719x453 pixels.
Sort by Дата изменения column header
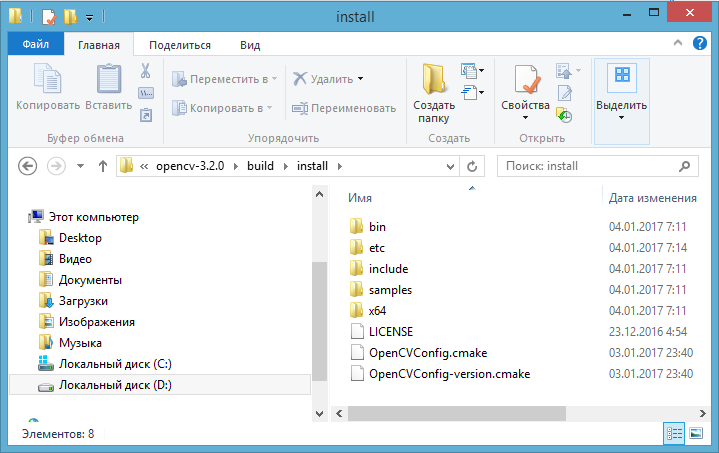pyautogui.click(x=653, y=198)
